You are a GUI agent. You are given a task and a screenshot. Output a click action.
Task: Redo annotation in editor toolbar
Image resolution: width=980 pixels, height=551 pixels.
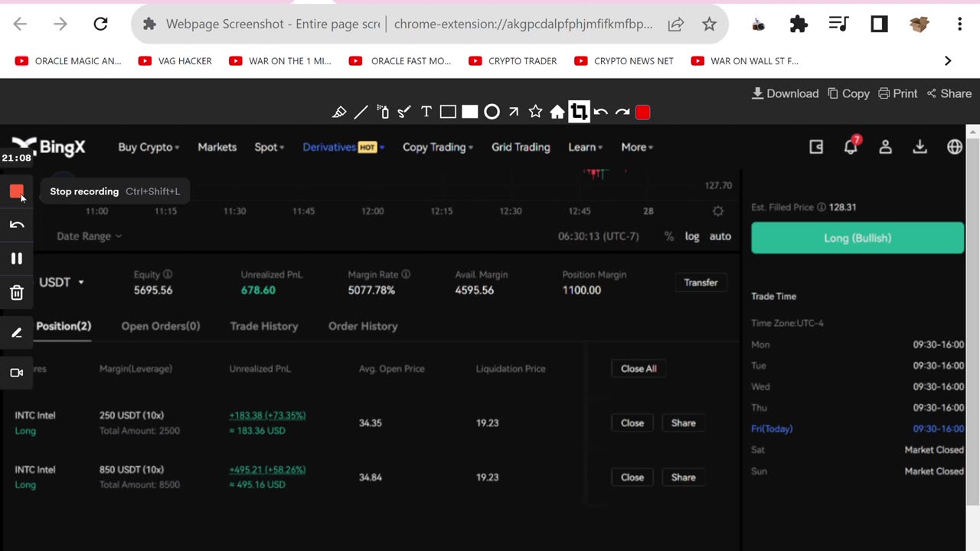click(x=622, y=112)
